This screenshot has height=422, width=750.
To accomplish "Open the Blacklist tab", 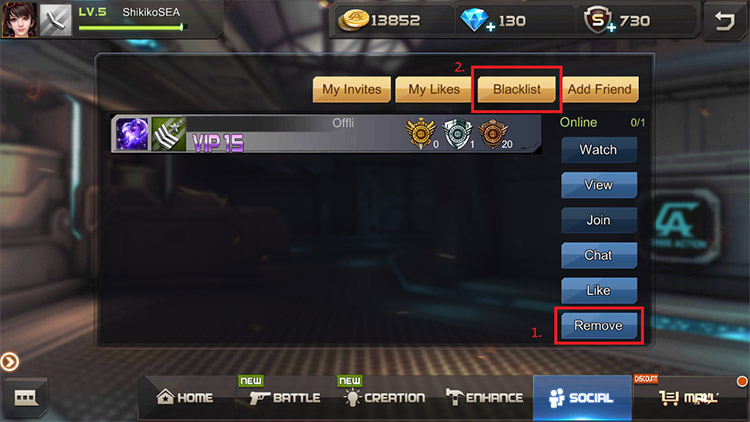I will 517,89.
